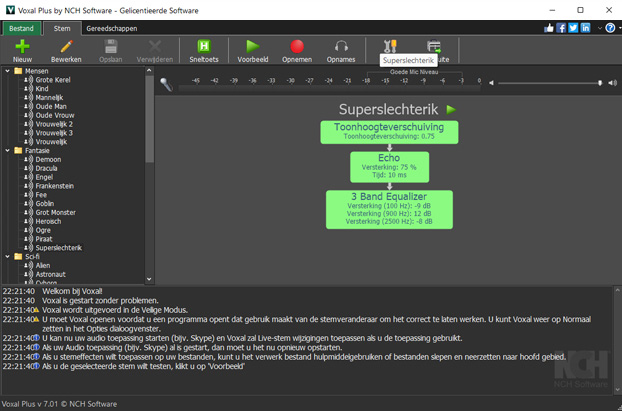Click the toolbar icon right of the wrench
The image size is (622, 411).
tap(434, 46)
